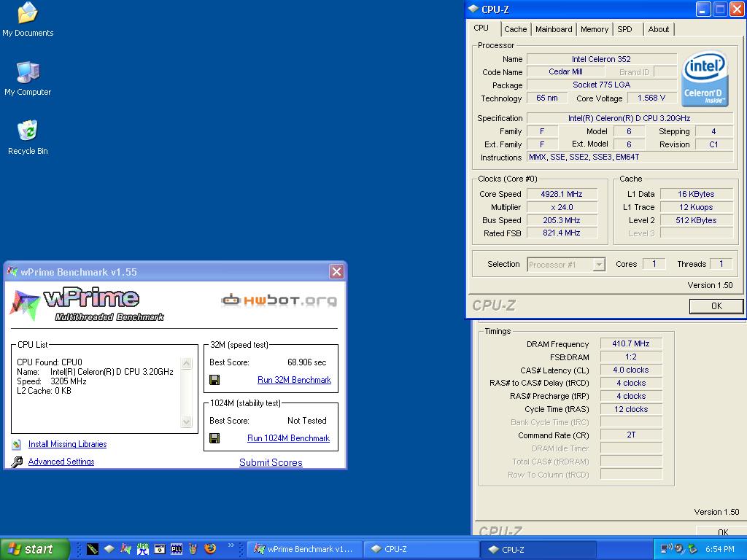747x560 pixels.
Task: Click the safely remove hardware tray icon
Action: coord(693,549)
